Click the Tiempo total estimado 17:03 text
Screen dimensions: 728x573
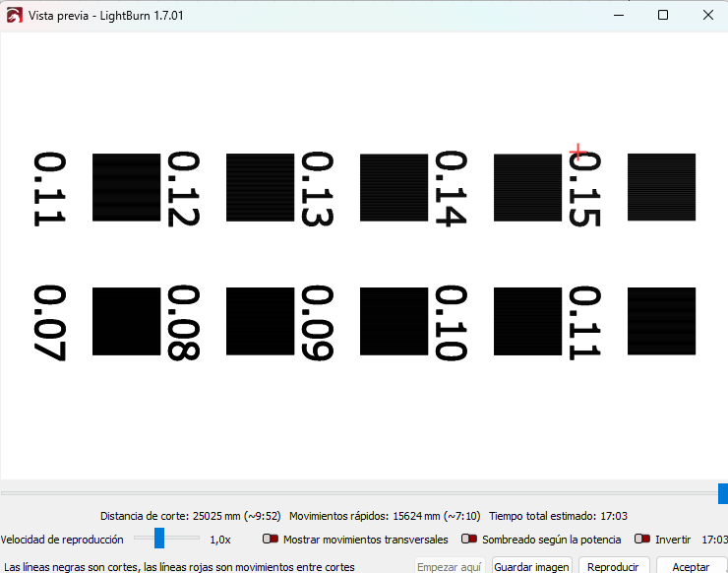coord(558,516)
